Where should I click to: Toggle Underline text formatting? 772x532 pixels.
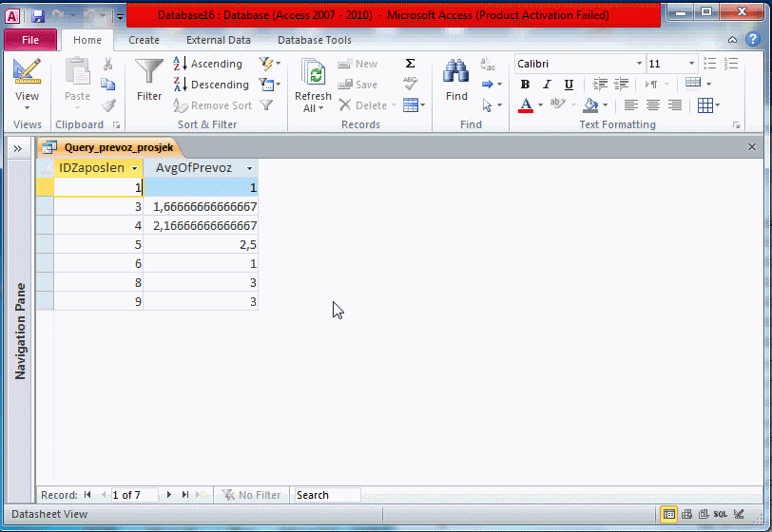(x=569, y=85)
